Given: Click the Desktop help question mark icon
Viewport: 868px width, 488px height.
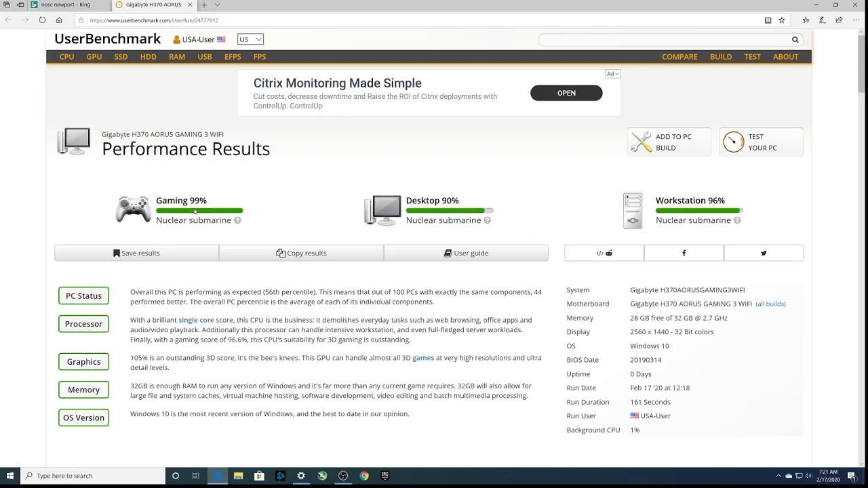Looking at the screenshot, I should (x=487, y=220).
